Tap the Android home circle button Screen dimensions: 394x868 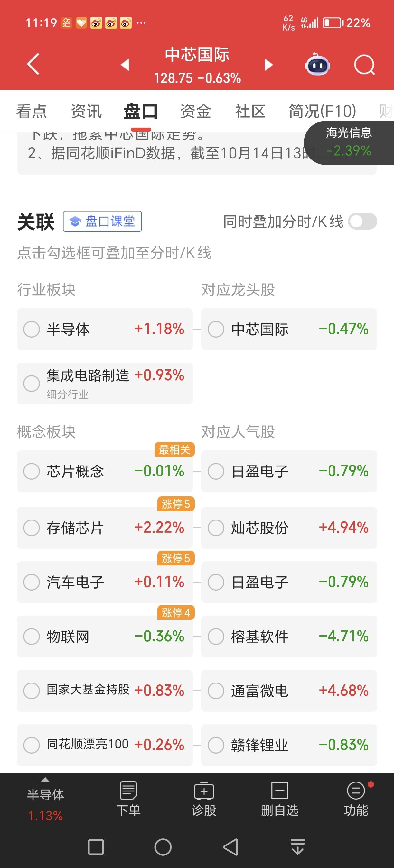click(x=163, y=847)
